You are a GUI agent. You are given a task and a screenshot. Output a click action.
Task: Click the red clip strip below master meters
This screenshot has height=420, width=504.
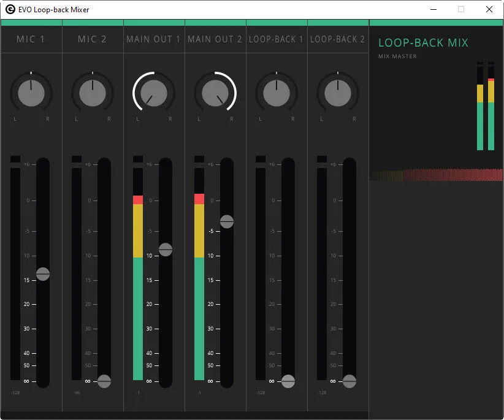click(435, 174)
